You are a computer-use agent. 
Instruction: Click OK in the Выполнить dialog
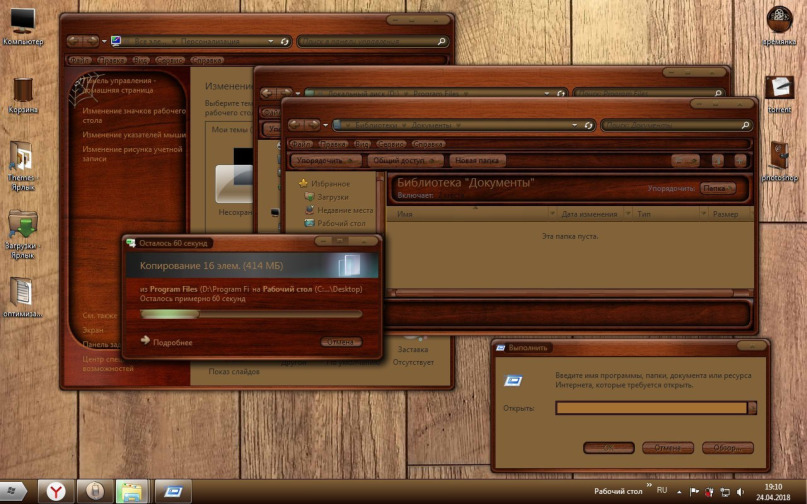(x=608, y=448)
